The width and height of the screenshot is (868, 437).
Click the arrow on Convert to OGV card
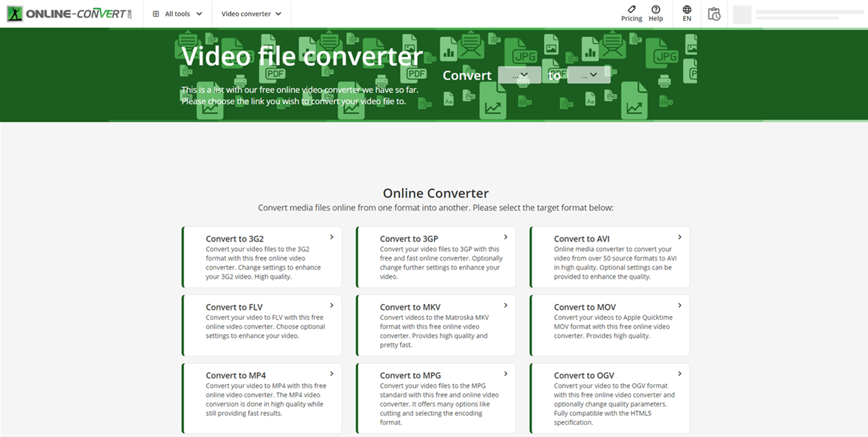680,373
